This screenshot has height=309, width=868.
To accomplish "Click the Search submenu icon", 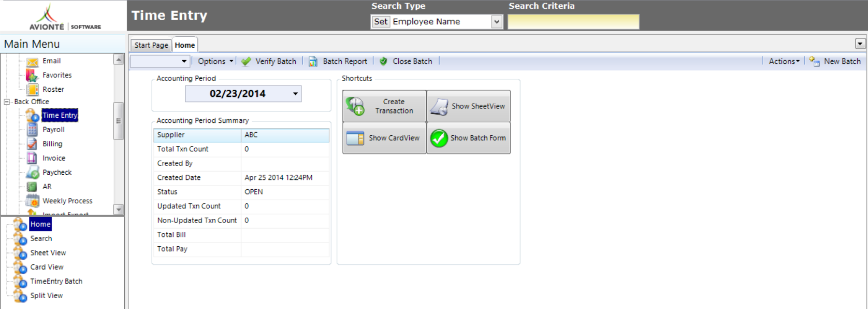I will (x=21, y=238).
